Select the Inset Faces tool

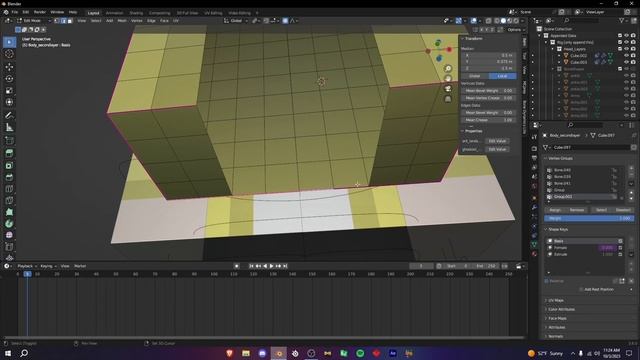tap(9, 165)
